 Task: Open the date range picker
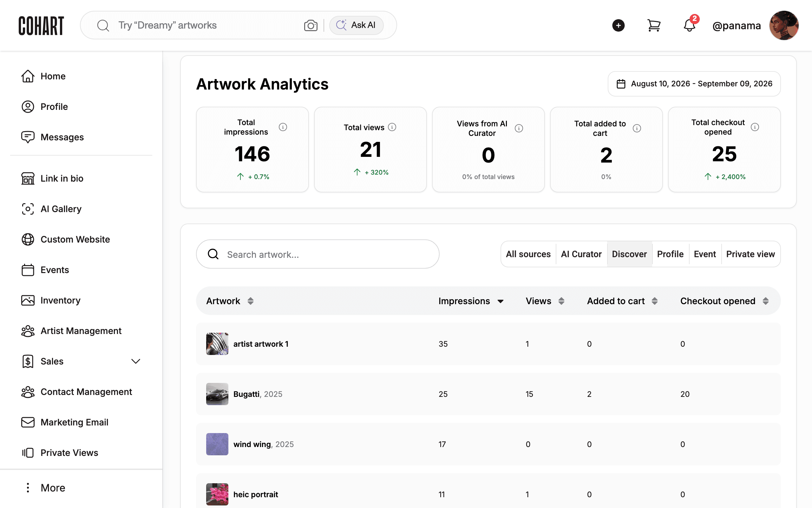pyautogui.click(x=694, y=84)
